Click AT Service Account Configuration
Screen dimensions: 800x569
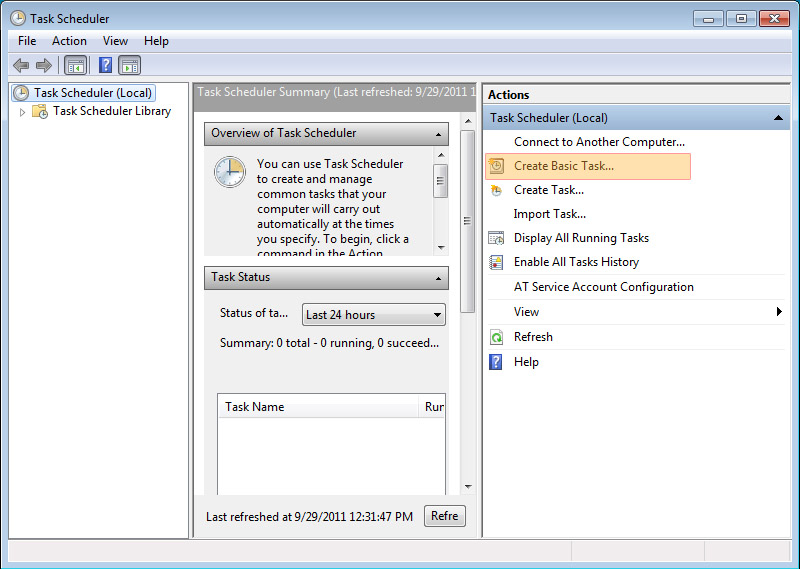[x=604, y=287]
